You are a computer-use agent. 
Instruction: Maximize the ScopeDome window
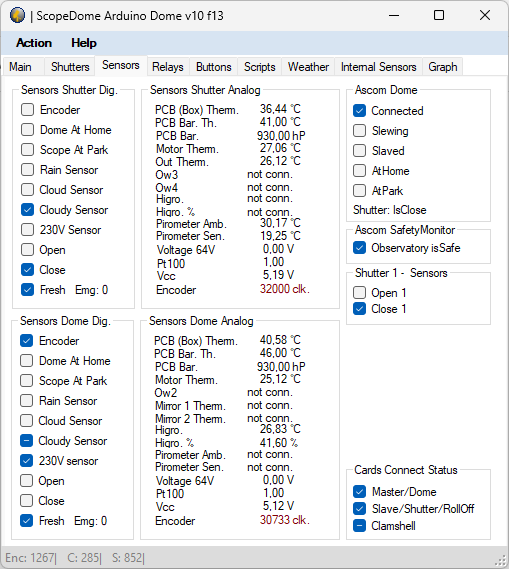[x=439, y=15]
